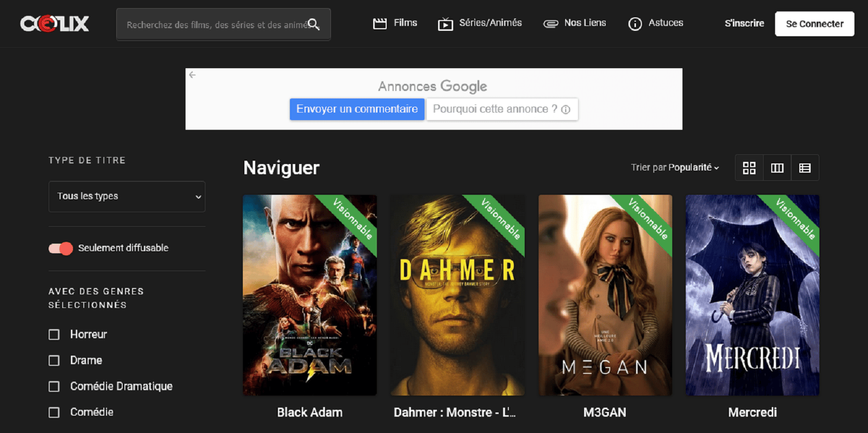Viewport: 868px width, 433px height.
Task: Click the Astuces info icon
Action: point(635,24)
